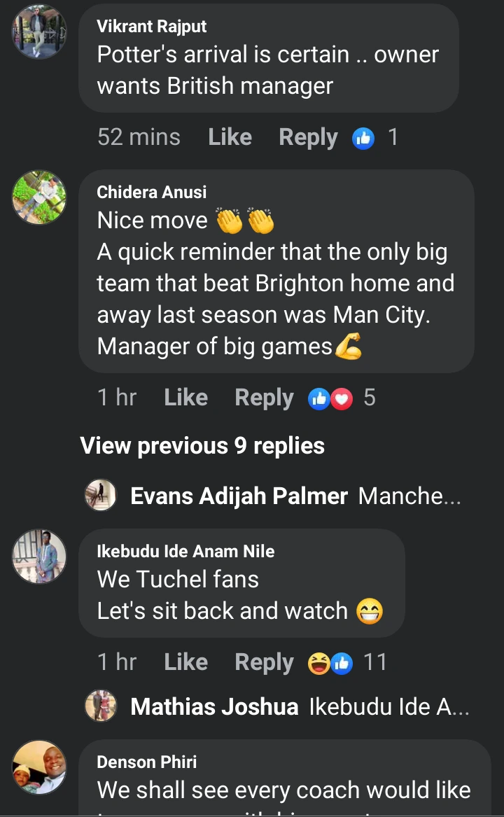View like and love reaction icons on Chidera's comment
The height and width of the screenshot is (817, 504).
(x=330, y=398)
